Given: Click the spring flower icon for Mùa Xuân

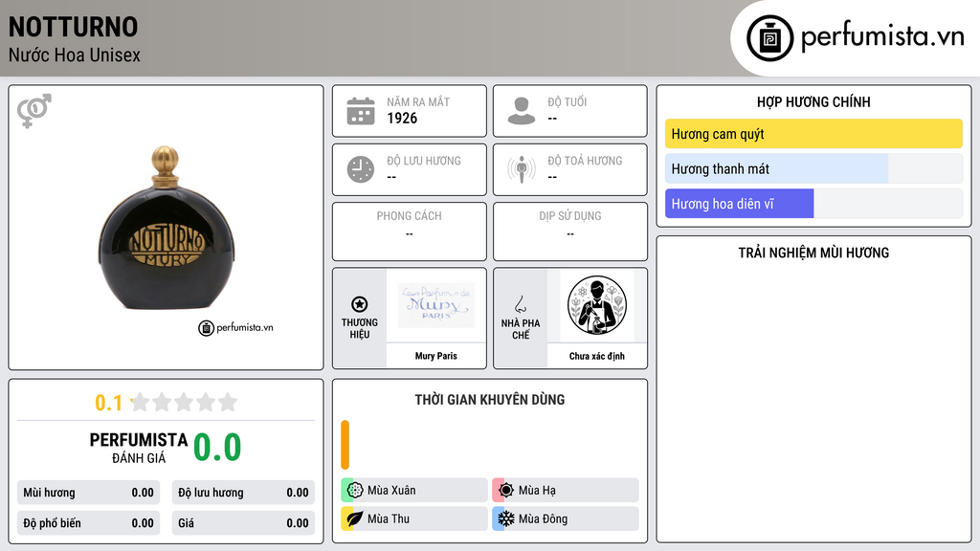Looking at the screenshot, I should [355, 490].
